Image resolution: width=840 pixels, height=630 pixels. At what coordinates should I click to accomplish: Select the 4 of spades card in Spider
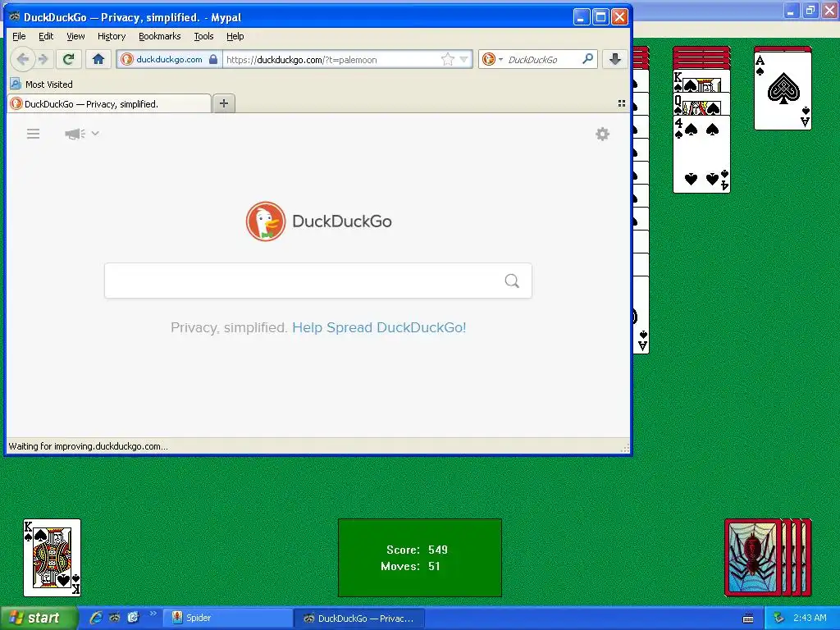[x=701, y=154]
